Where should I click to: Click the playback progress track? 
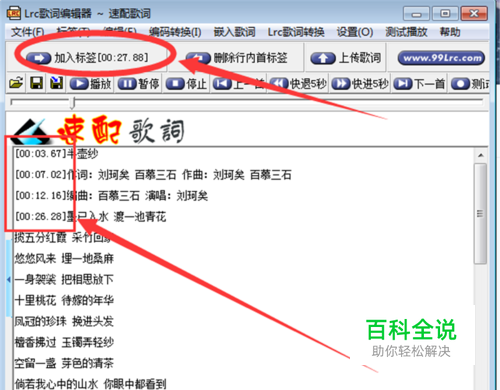pyautogui.click(x=247, y=102)
